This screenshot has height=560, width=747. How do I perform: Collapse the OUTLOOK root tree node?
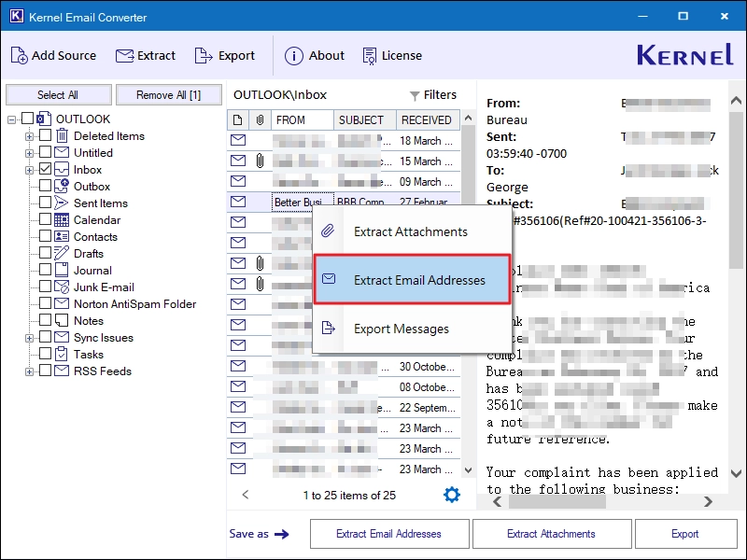click(x=11, y=119)
